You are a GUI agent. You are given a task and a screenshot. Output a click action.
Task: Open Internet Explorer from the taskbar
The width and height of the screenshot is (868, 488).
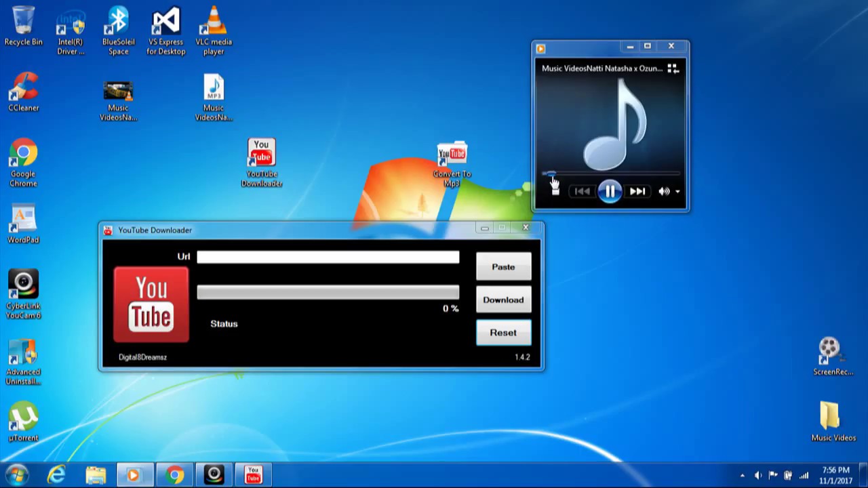[x=56, y=476]
